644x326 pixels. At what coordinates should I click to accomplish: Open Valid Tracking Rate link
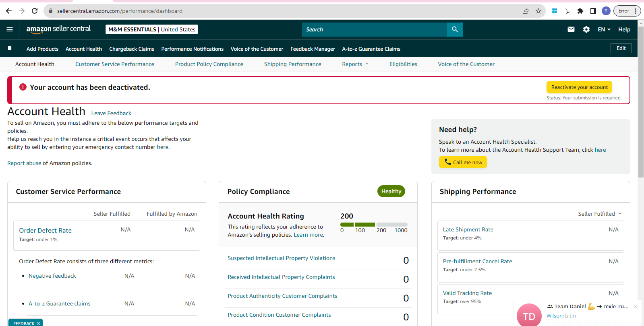pos(467,293)
